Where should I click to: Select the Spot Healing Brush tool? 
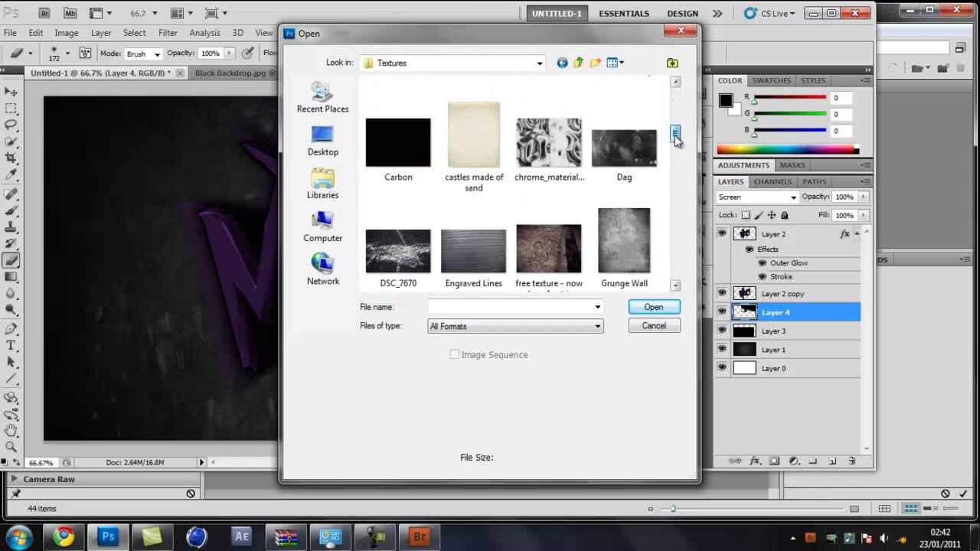click(x=11, y=194)
